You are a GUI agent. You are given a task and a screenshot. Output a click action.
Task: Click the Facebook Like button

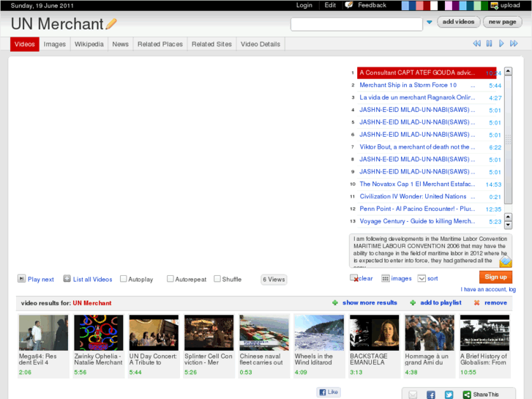(x=329, y=392)
